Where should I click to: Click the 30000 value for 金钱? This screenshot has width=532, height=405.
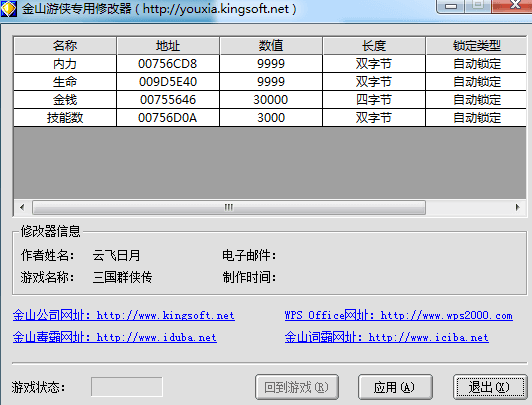271,100
